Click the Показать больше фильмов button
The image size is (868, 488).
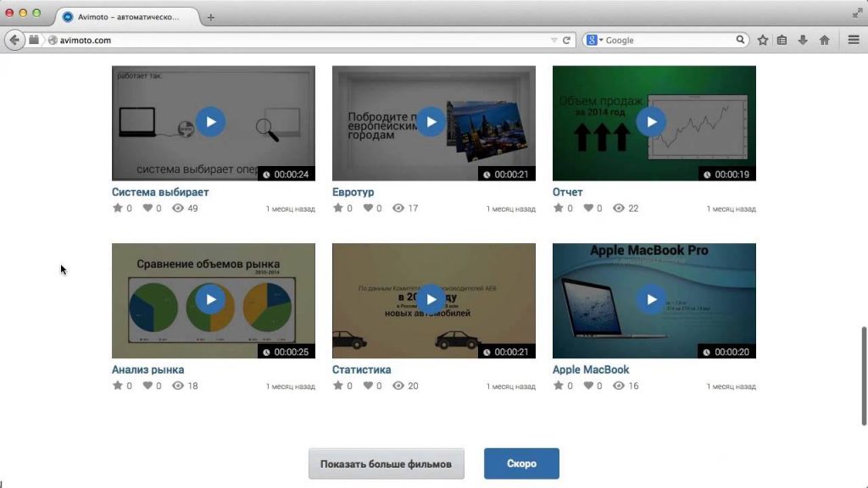(x=386, y=464)
